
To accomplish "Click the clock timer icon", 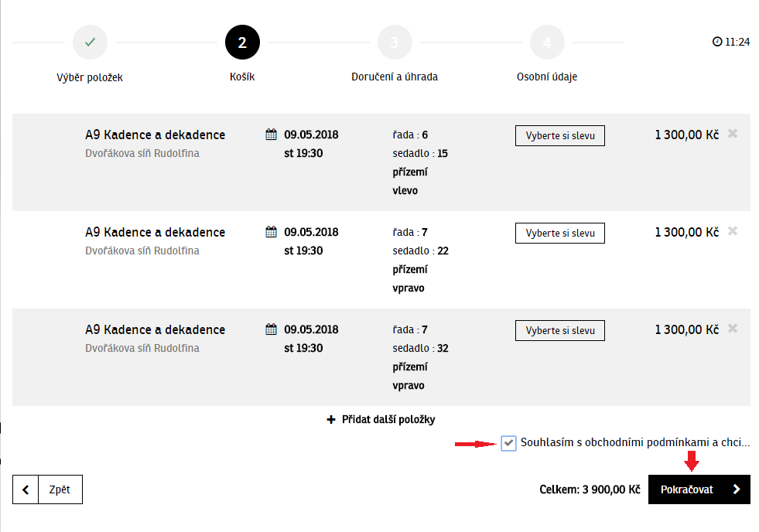I will click(717, 42).
